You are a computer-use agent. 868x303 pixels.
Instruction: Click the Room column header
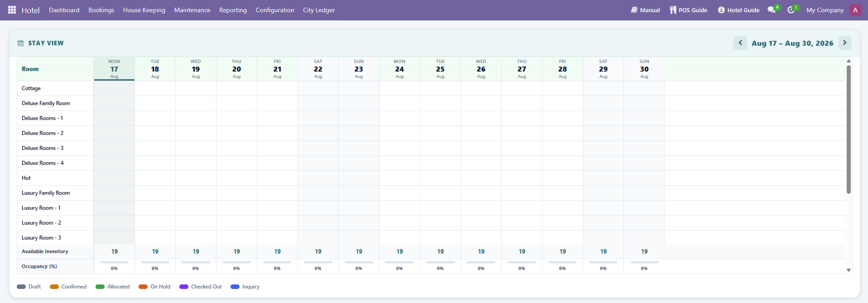coord(55,69)
